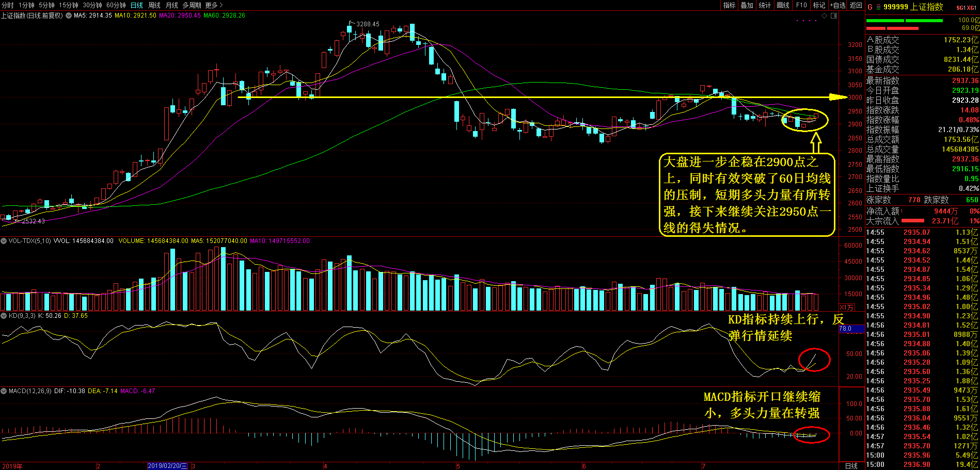The width and height of the screenshot is (980, 470).
Task: Select the 2019/02/20/三 date marker on time axis
Action: tap(168, 466)
